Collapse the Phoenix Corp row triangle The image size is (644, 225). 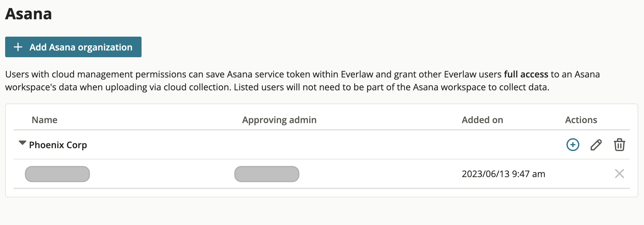[22, 143]
